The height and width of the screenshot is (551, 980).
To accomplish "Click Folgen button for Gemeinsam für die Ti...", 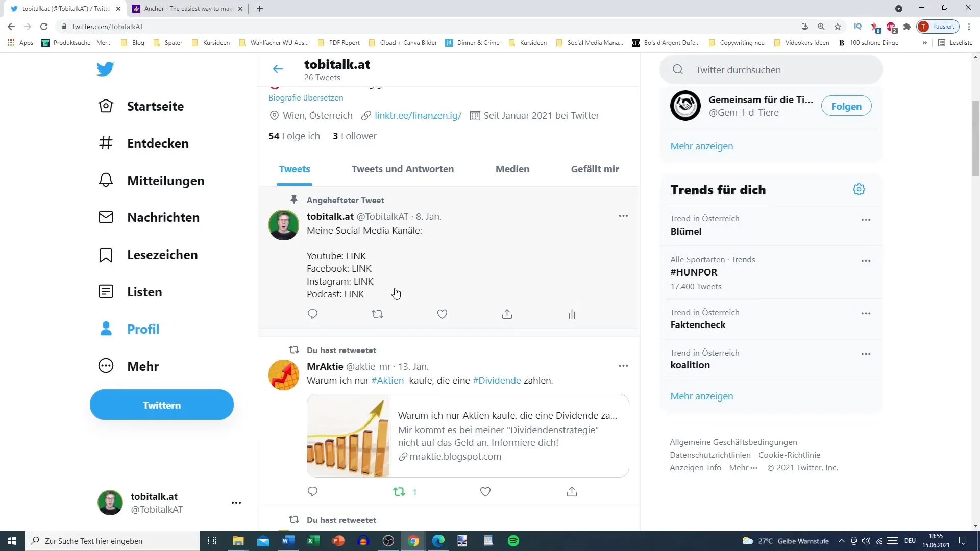I will point(846,106).
